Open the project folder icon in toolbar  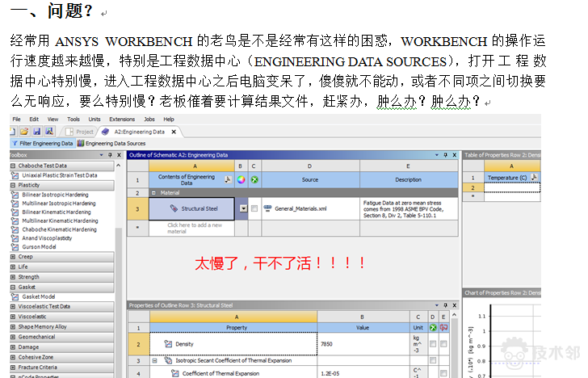point(24,132)
